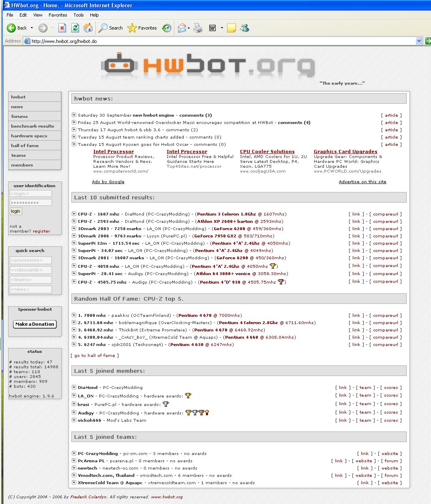Click the yellow note Discuss icon
The height and width of the screenshot is (504, 431).
[x=232, y=28]
